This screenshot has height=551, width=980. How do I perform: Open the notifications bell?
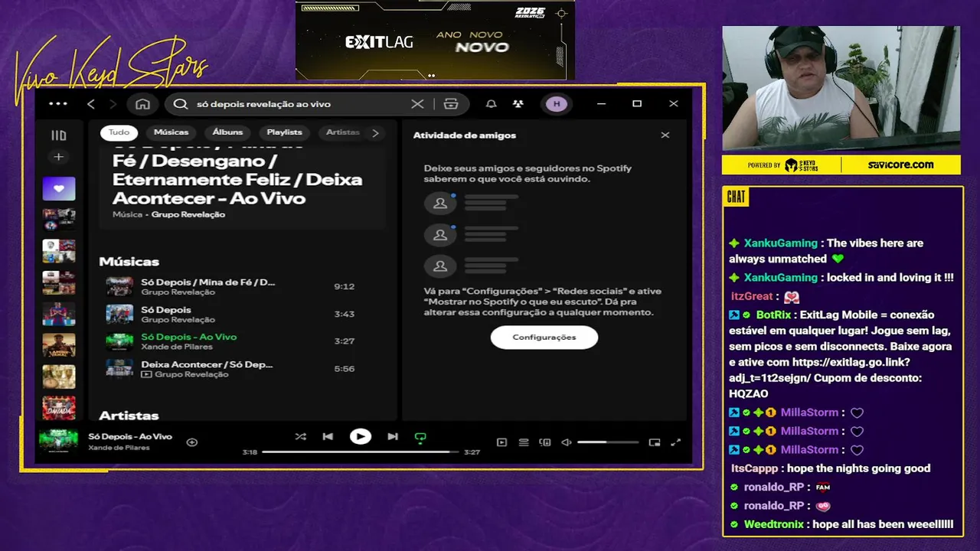click(492, 104)
